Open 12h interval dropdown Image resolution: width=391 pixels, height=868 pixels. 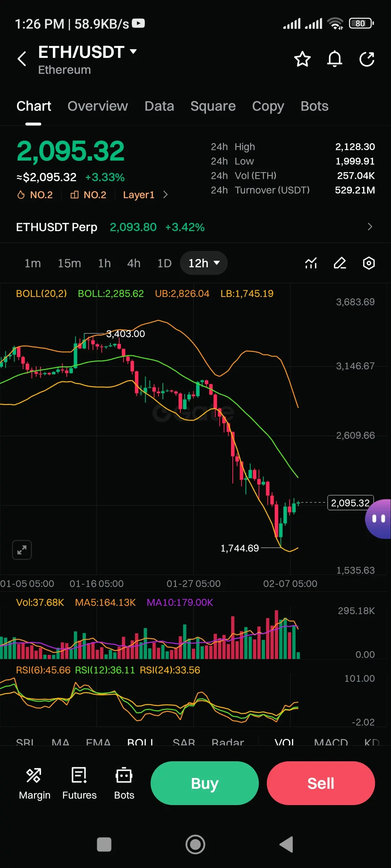pos(204,263)
